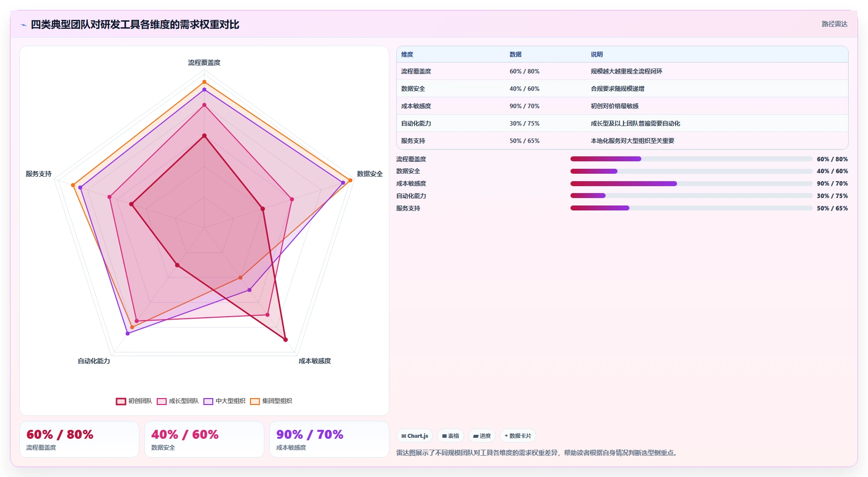This screenshot has width=868, height=477.
Task: Click the 数据卡片 tag
Action: coord(518,436)
